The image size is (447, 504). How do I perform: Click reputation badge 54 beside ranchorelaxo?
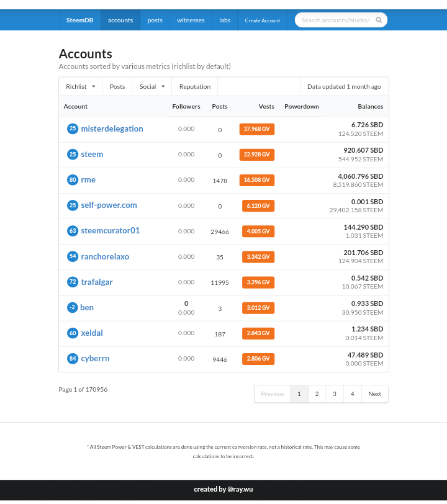[x=73, y=256]
